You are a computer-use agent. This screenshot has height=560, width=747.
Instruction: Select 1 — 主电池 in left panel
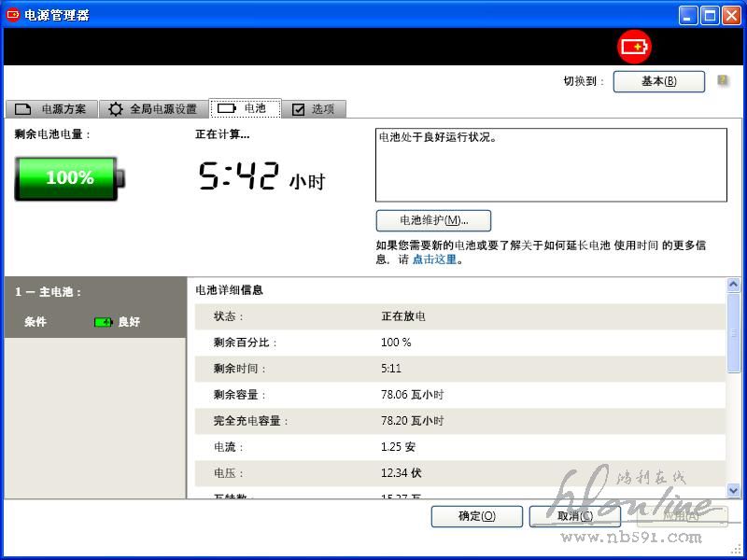(x=49, y=292)
